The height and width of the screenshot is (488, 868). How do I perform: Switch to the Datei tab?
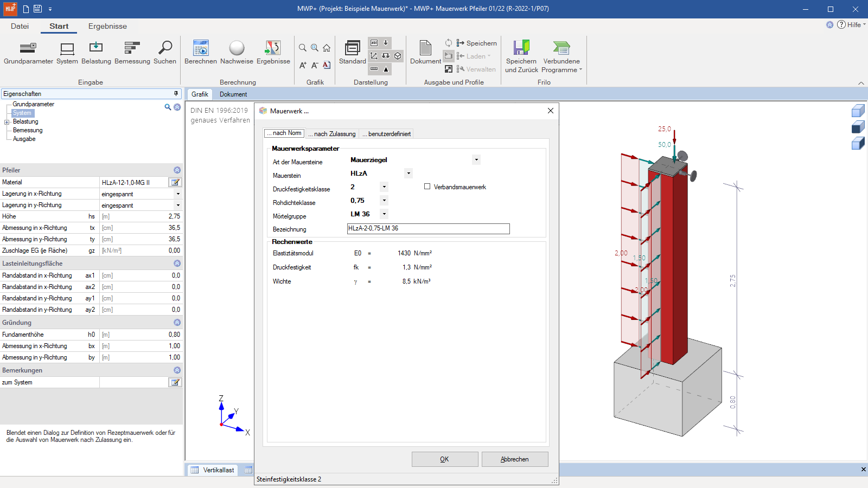pyautogui.click(x=20, y=26)
